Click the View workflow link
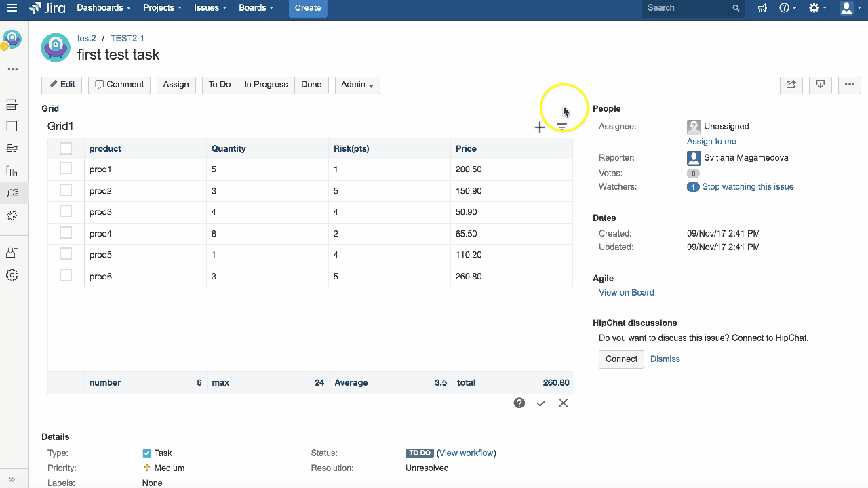The width and height of the screenshot is (868, 488). (467, 453)
